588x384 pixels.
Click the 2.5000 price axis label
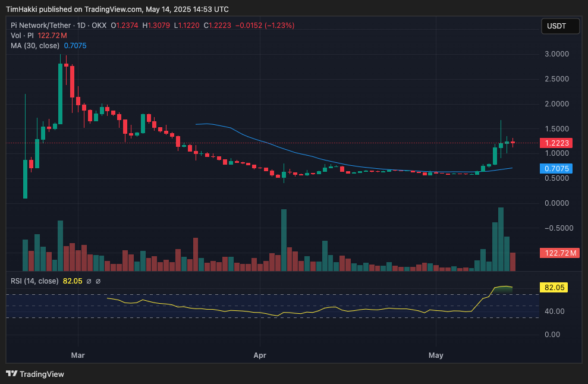(556, 79)
